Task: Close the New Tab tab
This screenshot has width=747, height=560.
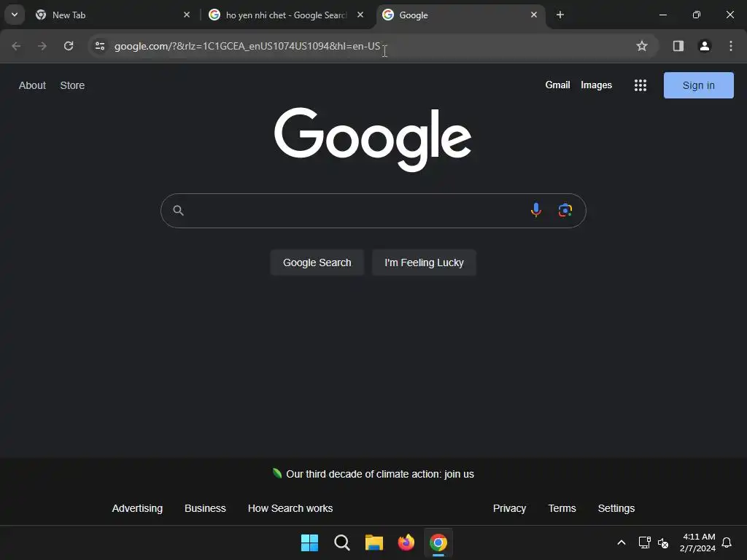Action: click(x=187, y=15)
